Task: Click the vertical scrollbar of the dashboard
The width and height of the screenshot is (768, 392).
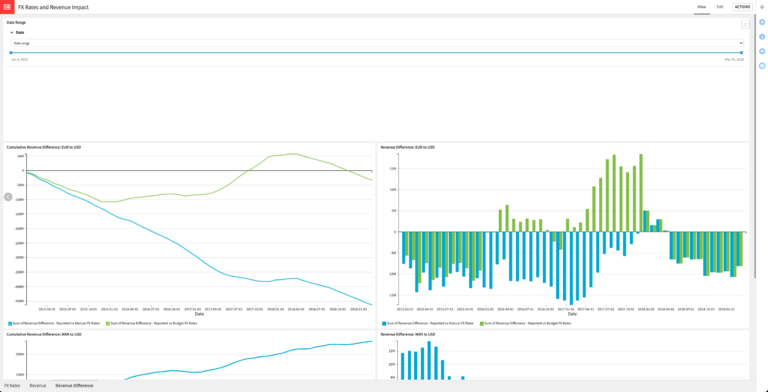Action: point(755,147)
